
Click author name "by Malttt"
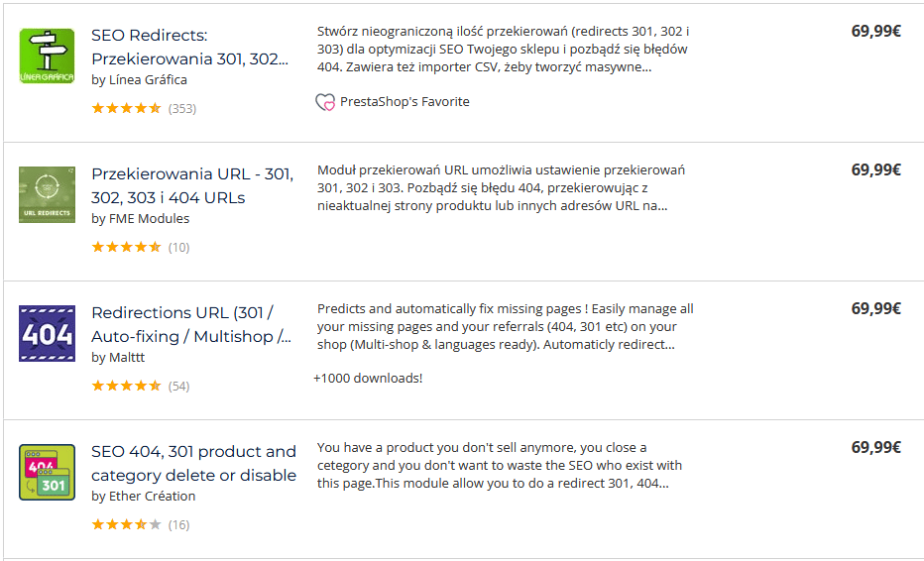coord(118,357)
